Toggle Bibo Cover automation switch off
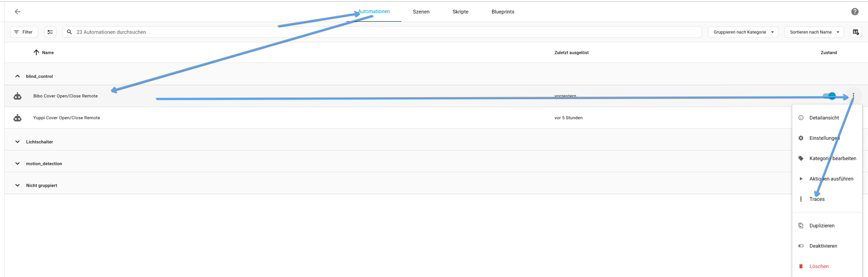Viewport: 868px width, 277px height. pyautogui.click(x=829, y=96)
